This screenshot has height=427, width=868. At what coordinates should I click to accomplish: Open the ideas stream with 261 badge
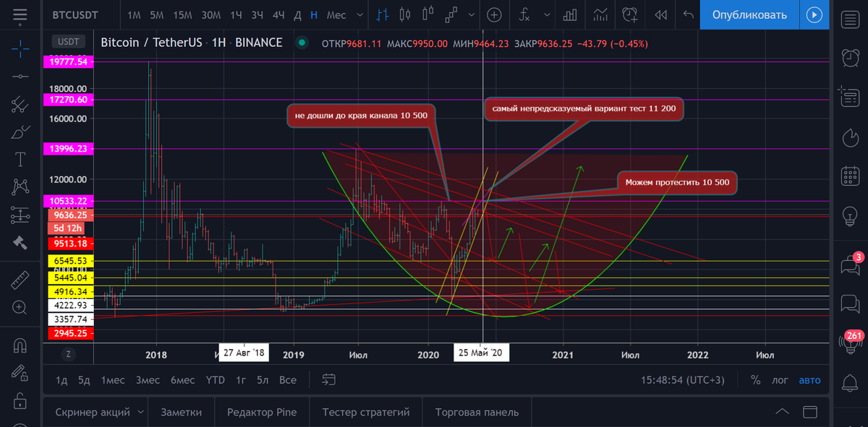click(x=850, y=344)
